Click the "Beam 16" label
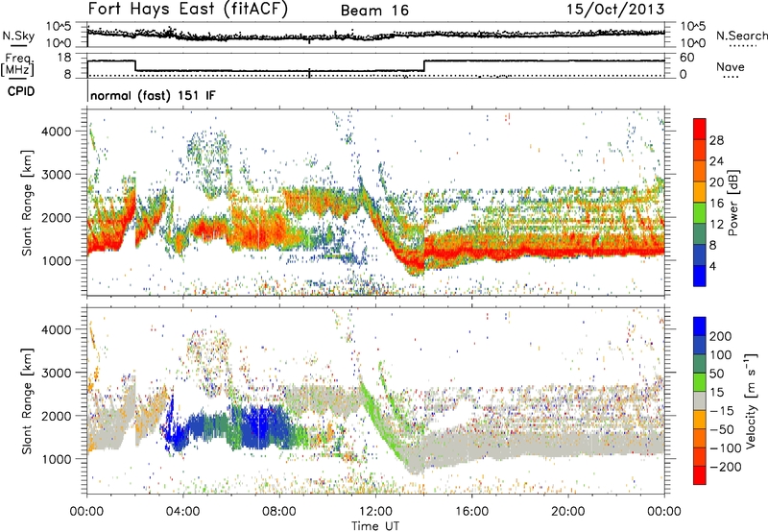768x532 pixels. (374, 11)
